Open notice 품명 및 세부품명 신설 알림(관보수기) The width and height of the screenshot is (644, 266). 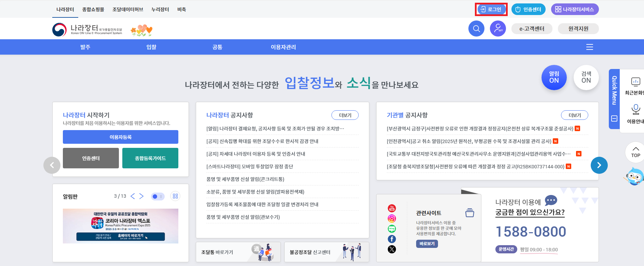coord(243,217)
